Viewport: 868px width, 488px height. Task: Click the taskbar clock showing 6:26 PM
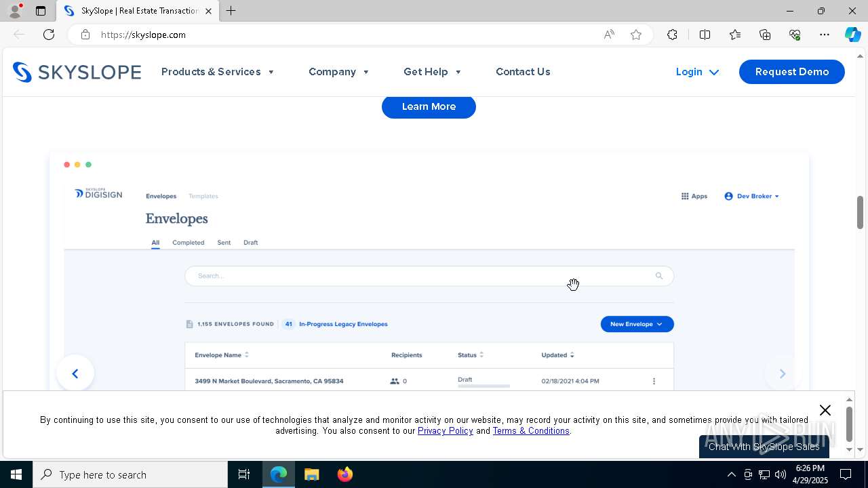pyautogui.click(x=810, y=474)
